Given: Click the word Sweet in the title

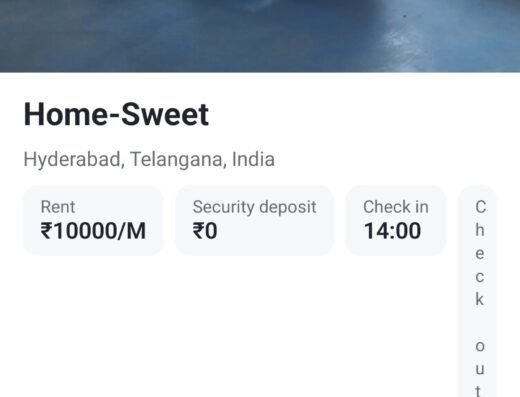Looking at the screenshot, I should 165,115.
